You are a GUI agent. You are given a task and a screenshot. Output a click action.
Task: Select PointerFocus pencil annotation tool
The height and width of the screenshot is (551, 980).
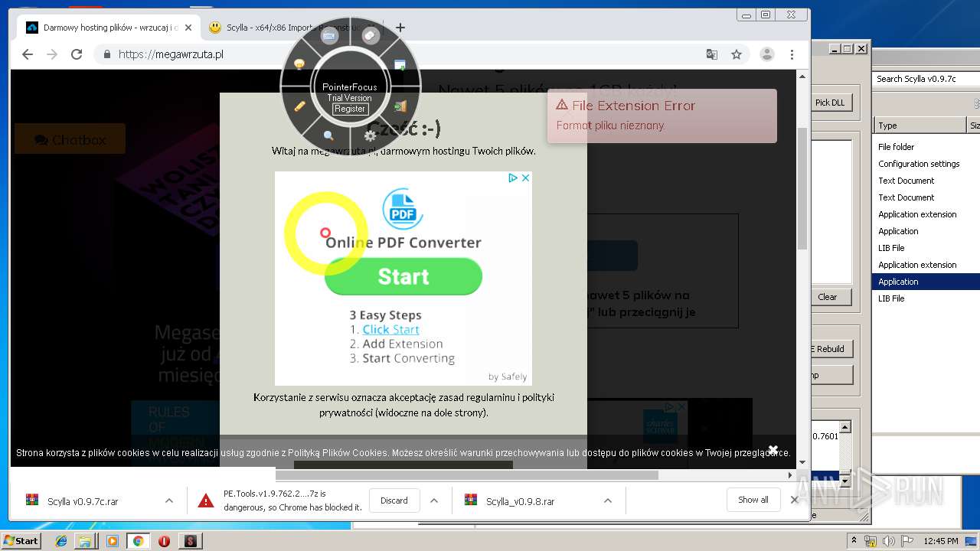300,106
